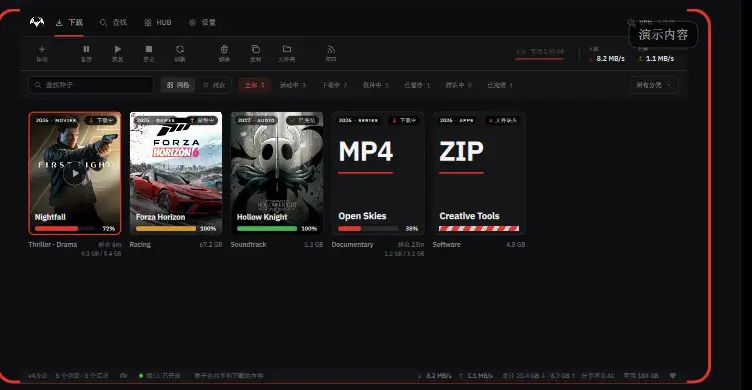Viewport: 752px width, 390px height.
Task: Click the status bar port-open green indicator
Action: 141,376
